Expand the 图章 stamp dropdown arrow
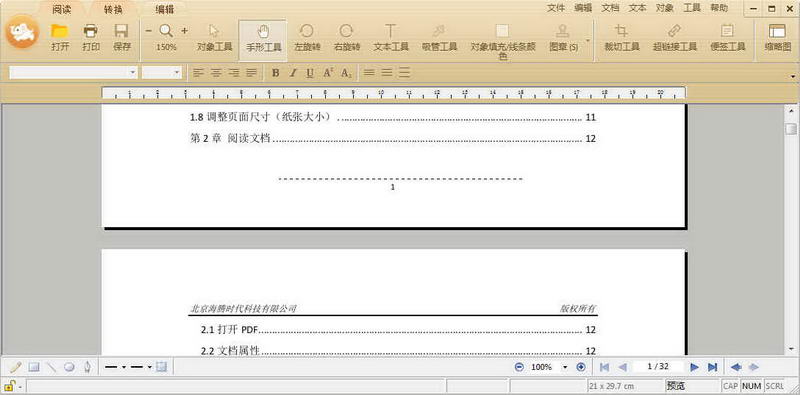Image resolution: width=800 pixels, height=395 pixels. click(x=587, y=40)
